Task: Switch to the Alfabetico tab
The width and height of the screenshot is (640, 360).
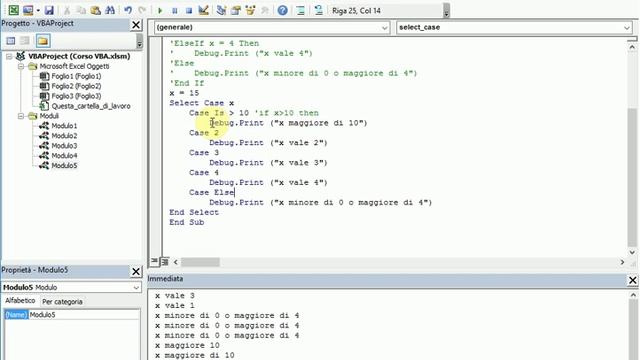Action: point(20,300)
